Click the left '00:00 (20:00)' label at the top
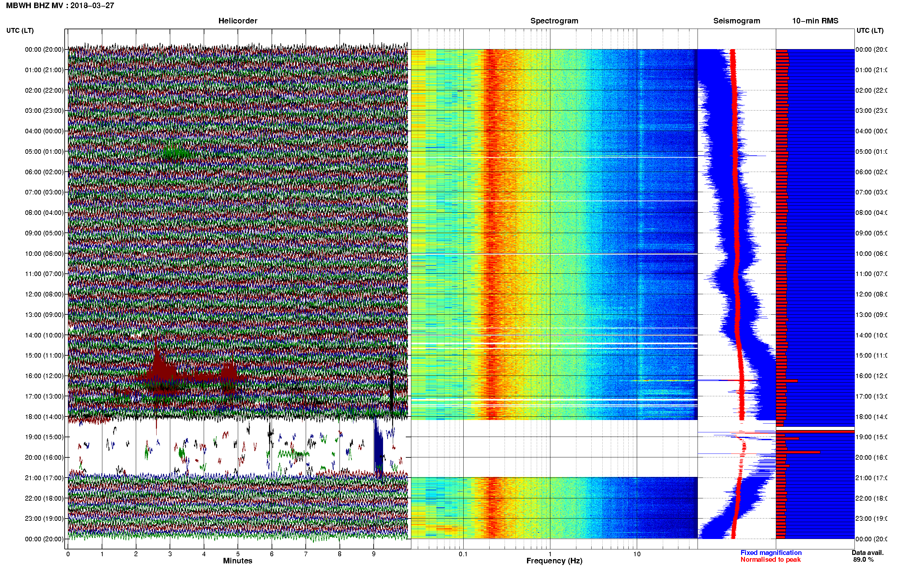Viewport: 924px width, 578px height. pos(44,49)
